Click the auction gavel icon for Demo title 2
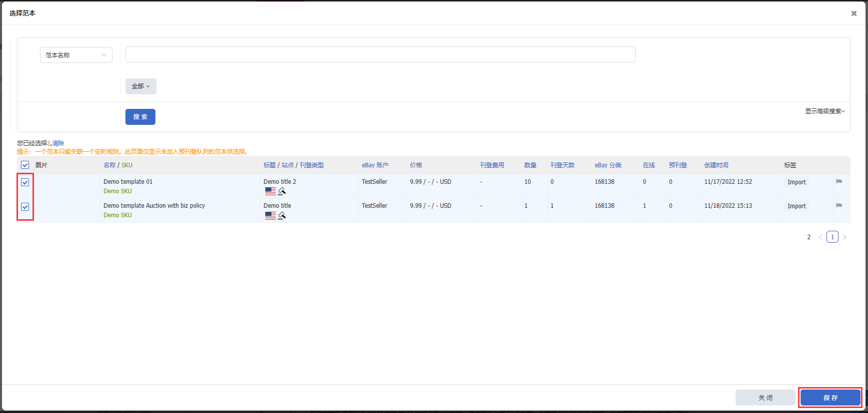The image size is (868, 413). pyautogui.click(x=282, y=191)
